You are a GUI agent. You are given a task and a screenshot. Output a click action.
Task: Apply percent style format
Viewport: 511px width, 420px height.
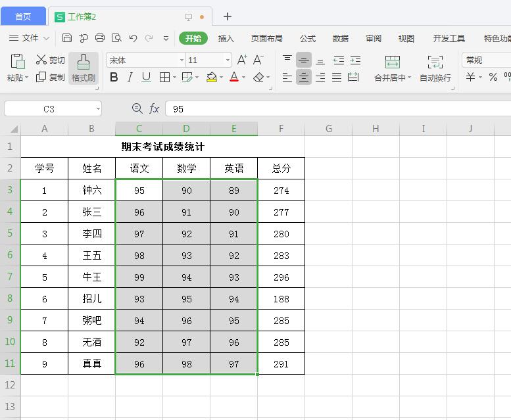(493, 77)
